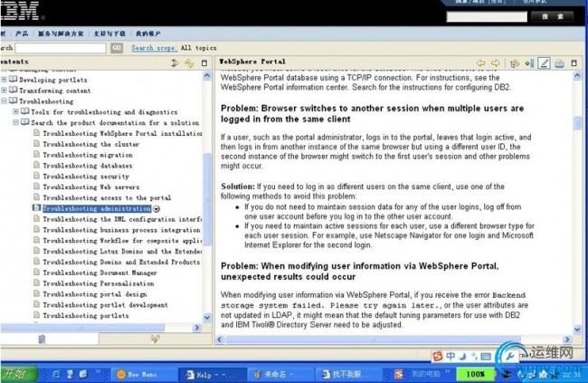This screenshot has width=588, height=383.
Task: Open Troubleshooting portlet development topic
Action: [105, 305]
